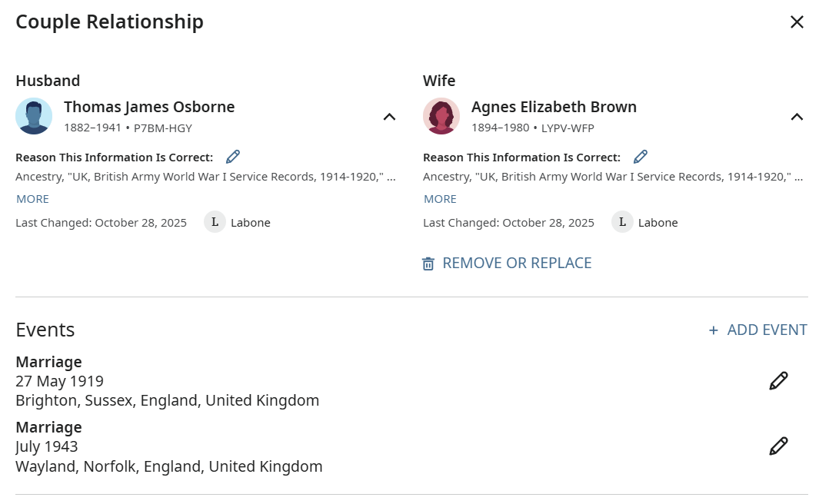819x504 pixels.
Task: Show MORE of the wife's reason text
Action: (x=440, y=199)
